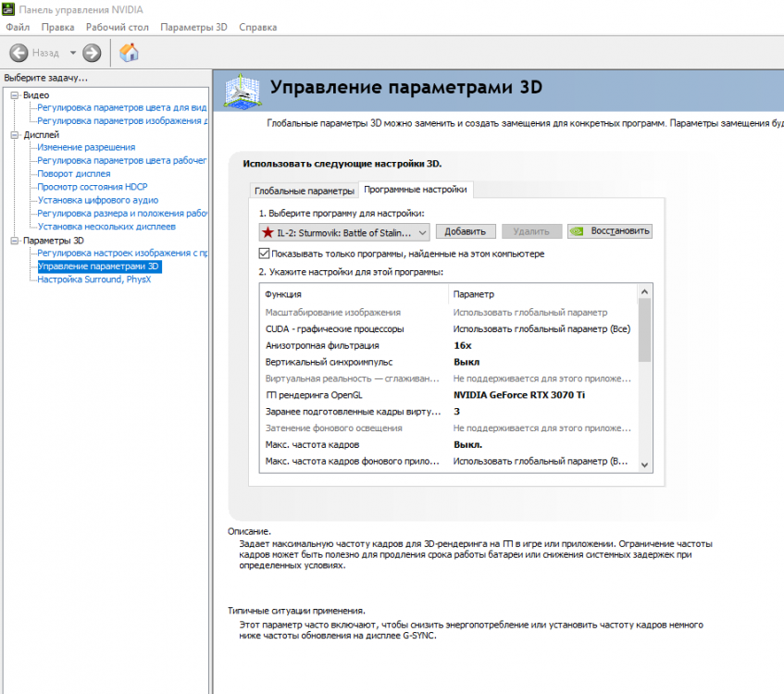Open the Рабочий стол menu
784x694 pixels.
118,27
